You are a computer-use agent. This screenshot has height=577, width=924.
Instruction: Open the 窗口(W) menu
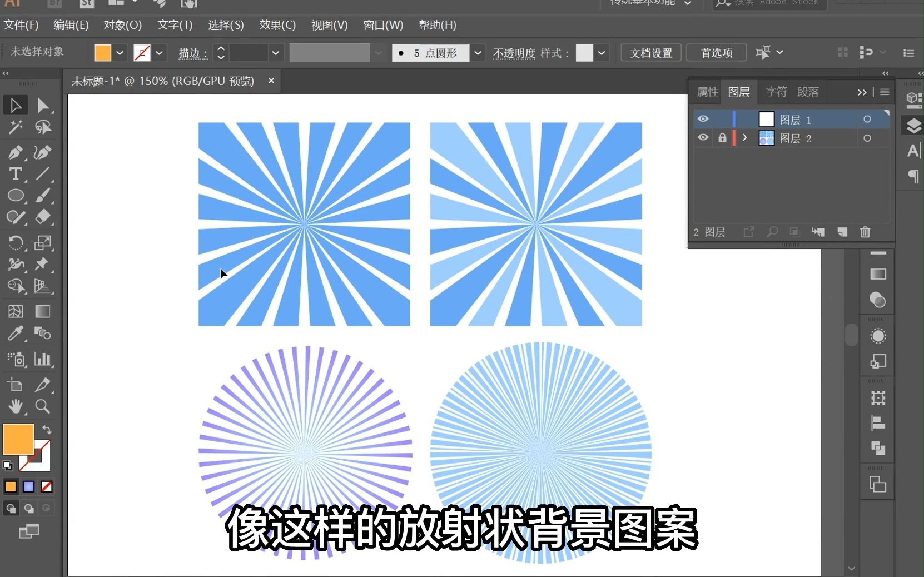click(x=382, y=25)
